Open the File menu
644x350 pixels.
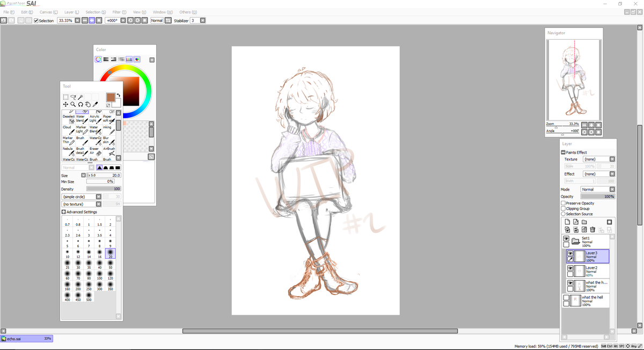pyautogui.click(x=9, y=12)
